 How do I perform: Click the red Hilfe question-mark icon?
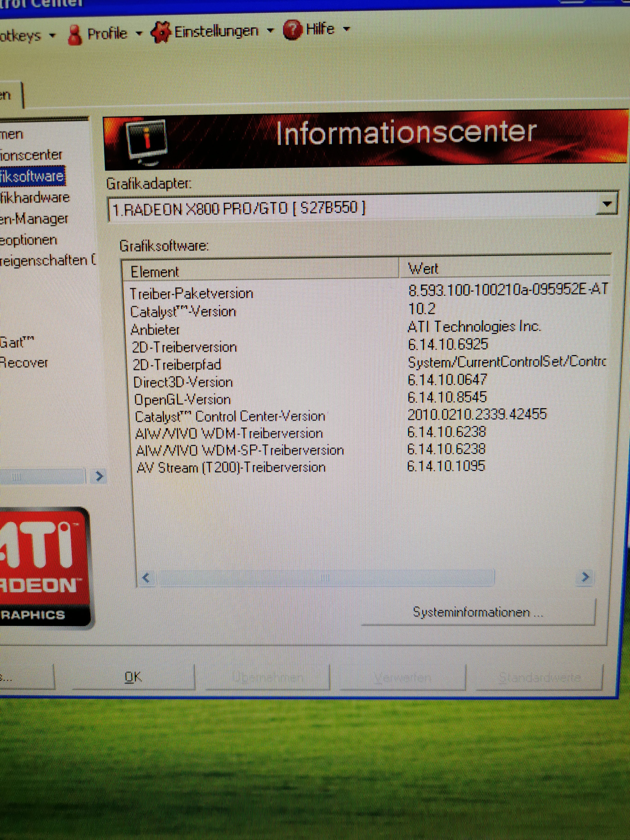pos(292,30)
